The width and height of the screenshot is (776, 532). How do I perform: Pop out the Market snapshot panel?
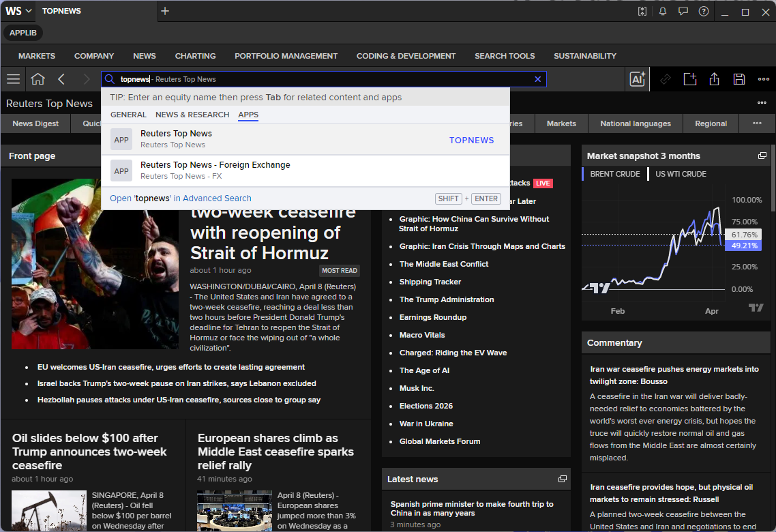[762, 156]
